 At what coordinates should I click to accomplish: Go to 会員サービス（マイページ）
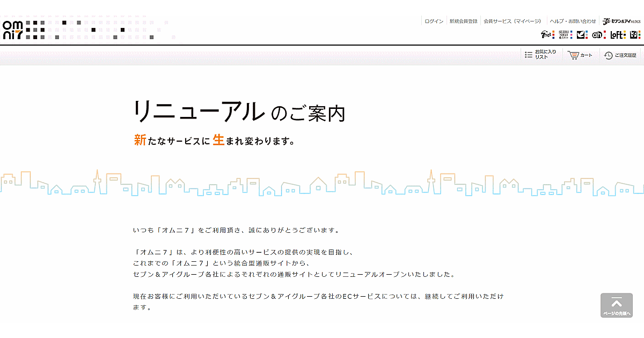(x=512, y=21)
